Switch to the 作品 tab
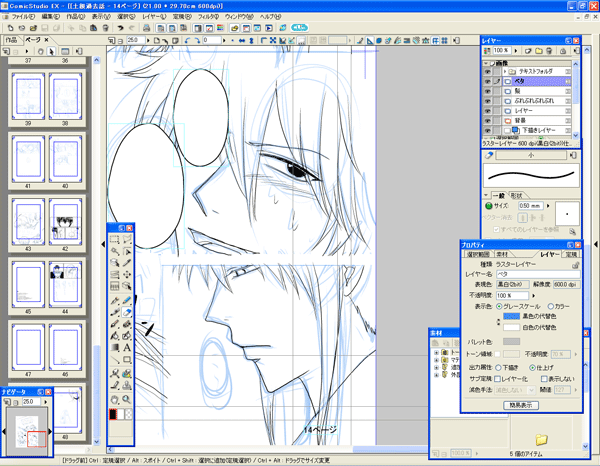This screenshot has height=466, width=600. (x=11, y=40)
